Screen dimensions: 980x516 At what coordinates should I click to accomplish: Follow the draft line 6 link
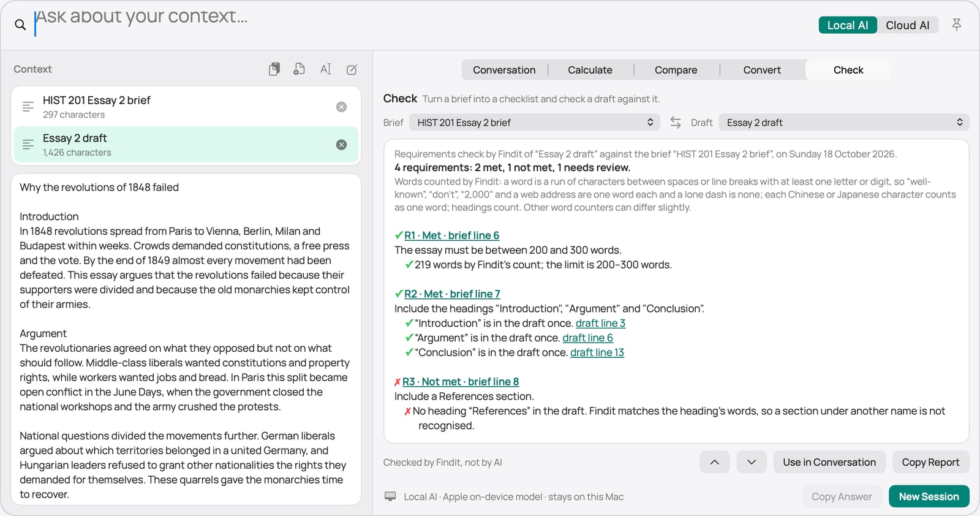click(x=587, y=338)
